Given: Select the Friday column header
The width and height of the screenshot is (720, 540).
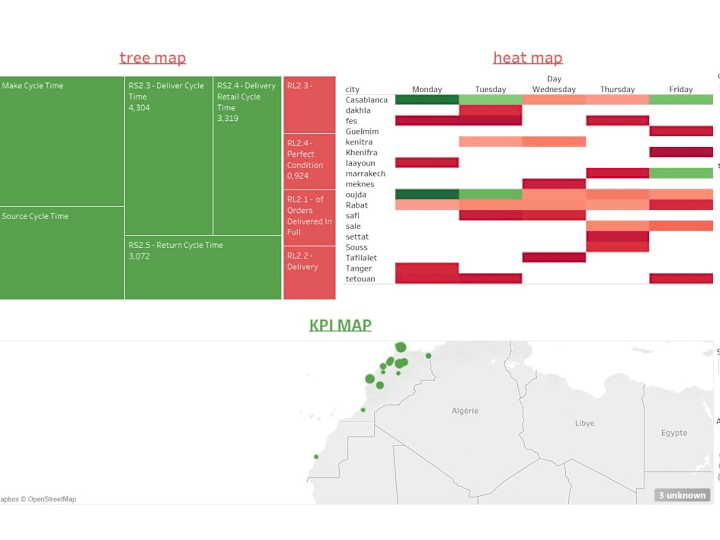Looking at the screenshot, I should pyautogui.click(x=681, y=89).
